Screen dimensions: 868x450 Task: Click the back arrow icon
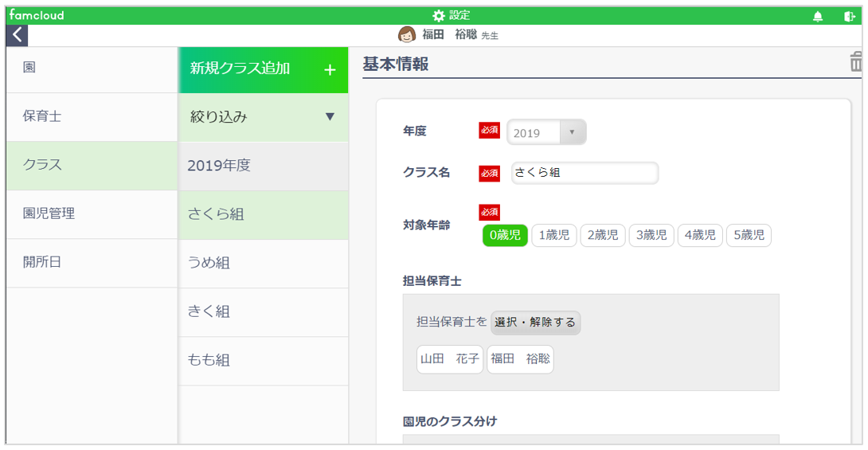[x=18, y=35]
